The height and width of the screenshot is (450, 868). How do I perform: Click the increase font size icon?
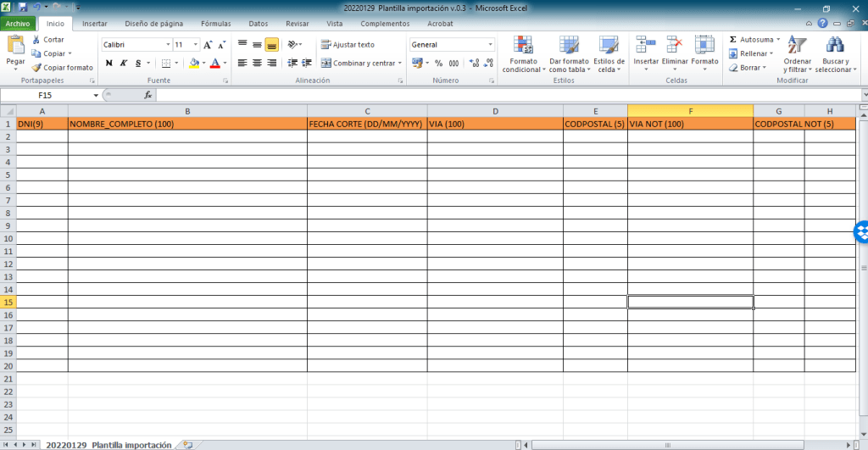(x=208, y=45)
